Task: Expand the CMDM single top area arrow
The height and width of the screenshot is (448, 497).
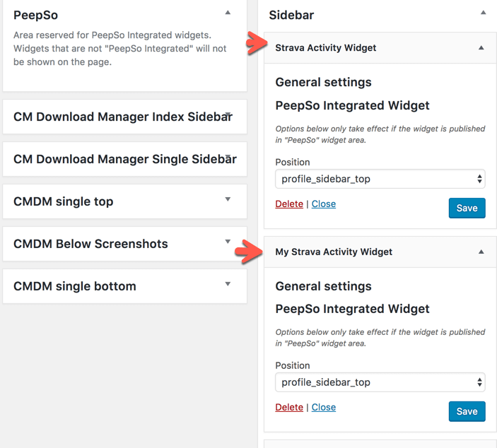Action: click(228, 199)
